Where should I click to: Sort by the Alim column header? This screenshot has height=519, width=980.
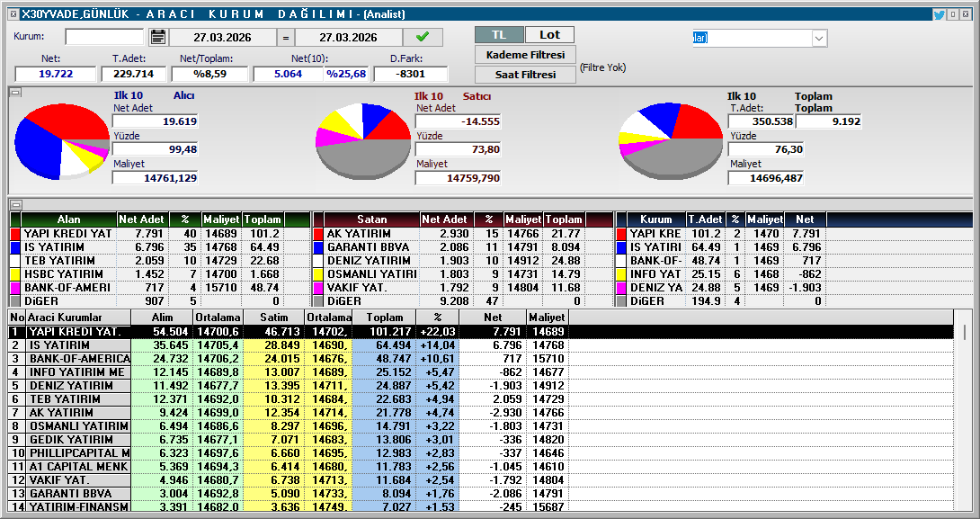[162, 318]
